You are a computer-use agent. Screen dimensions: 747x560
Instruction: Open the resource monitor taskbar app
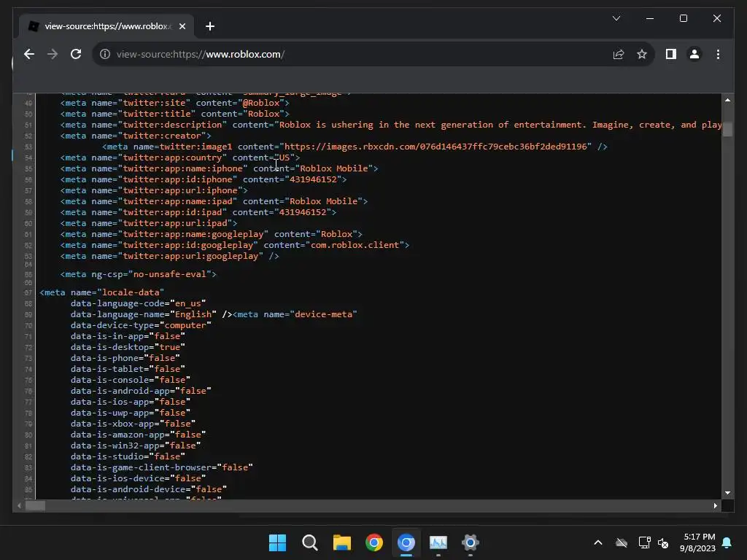(438, 542)
